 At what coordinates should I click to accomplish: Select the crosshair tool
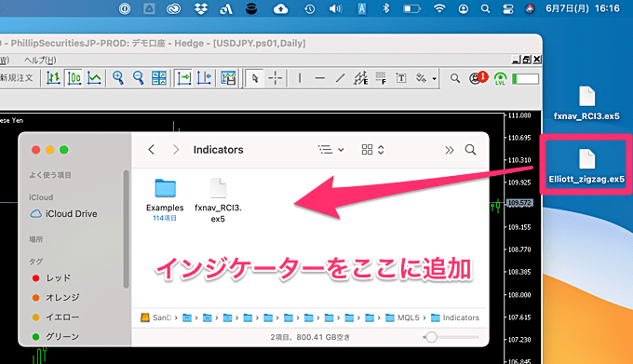click(x=276, y=78)
